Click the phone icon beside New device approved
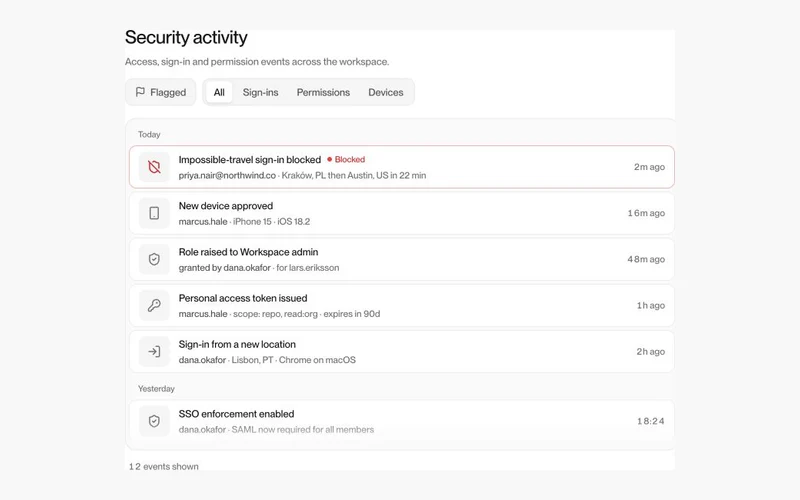This screenshot has width=800, height=500. tap(154, 213)
